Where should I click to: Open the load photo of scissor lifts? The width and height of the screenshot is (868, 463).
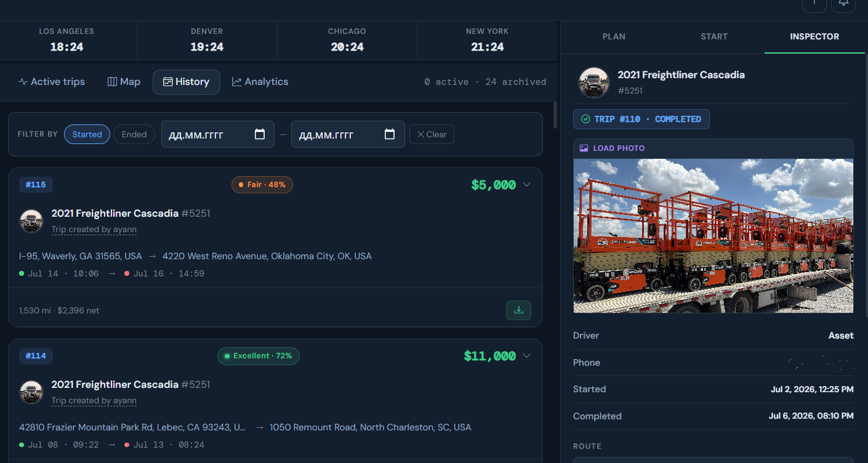click(713, 236)
